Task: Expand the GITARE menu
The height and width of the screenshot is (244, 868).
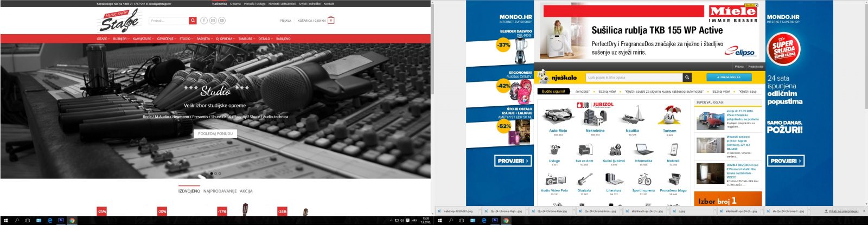Action: point(103,39)
